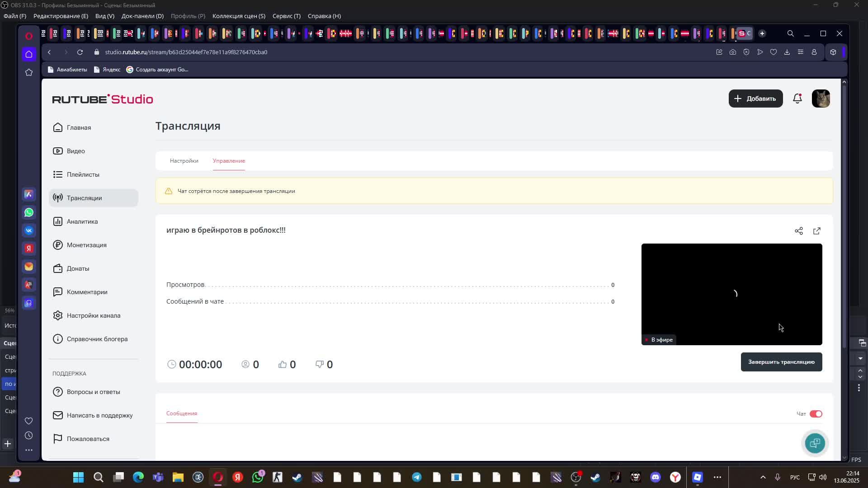Open Windows Start menu

point(78,478)
